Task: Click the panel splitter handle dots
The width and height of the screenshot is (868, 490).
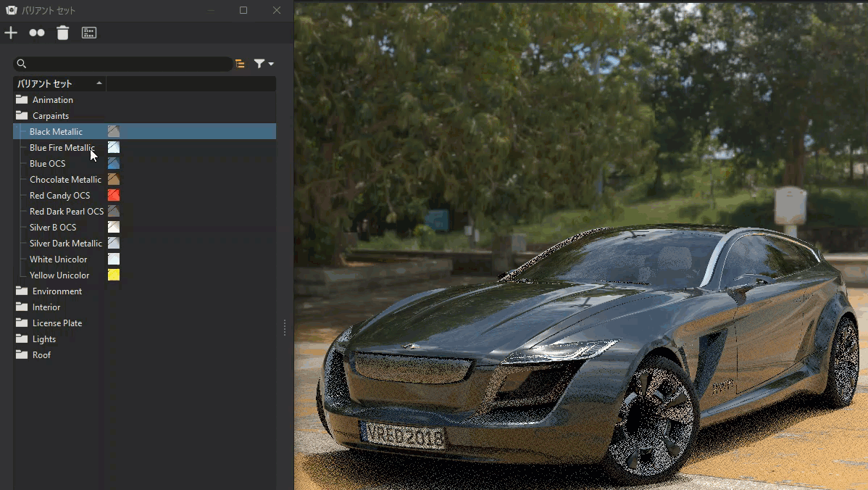Action: [285, 327]
